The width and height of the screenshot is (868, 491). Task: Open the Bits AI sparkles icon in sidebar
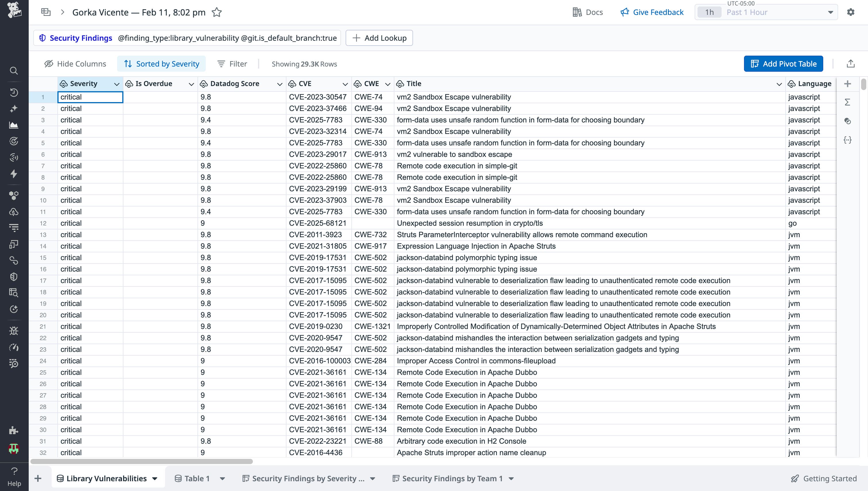tap(13, 109)
